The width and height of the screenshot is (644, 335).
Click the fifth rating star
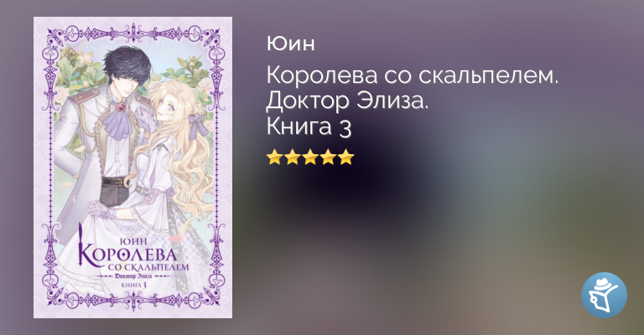(x=346, y=157)
